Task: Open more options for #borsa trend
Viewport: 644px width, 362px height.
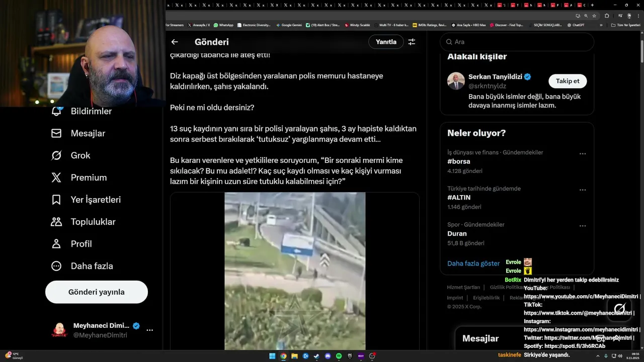Action: (583, 154)
